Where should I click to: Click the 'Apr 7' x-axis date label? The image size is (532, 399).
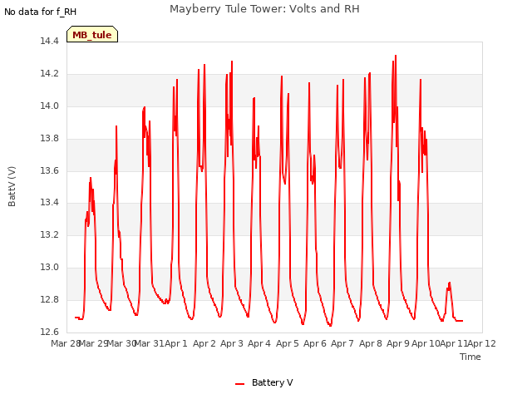[x=342, y=343]
